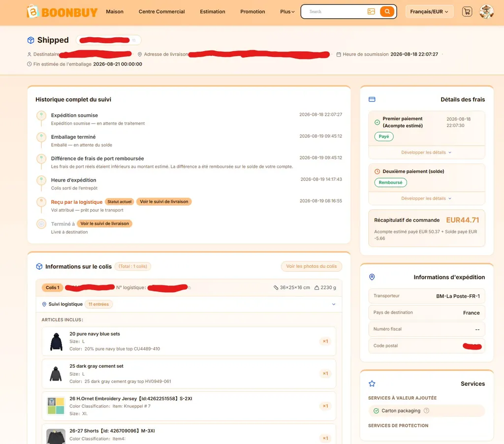504x444 pixels.
Task: Click the Premier paiement check circle icon
Action: tap(378, 122)
